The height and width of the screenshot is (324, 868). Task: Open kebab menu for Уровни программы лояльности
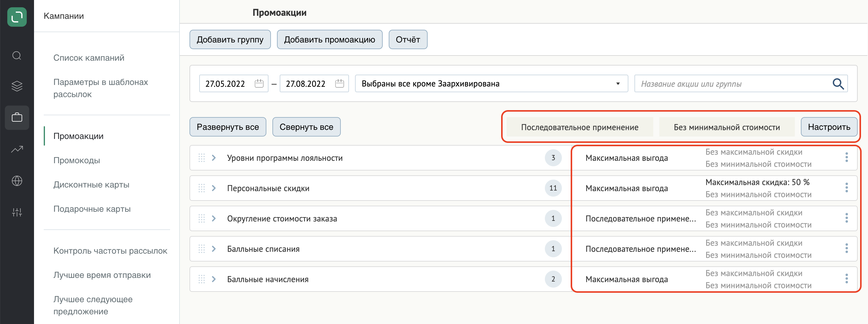tap(846, 157)
